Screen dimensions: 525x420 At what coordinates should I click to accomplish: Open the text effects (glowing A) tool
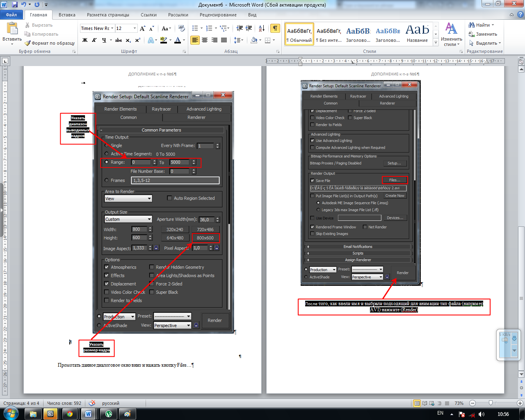(151, 40)
